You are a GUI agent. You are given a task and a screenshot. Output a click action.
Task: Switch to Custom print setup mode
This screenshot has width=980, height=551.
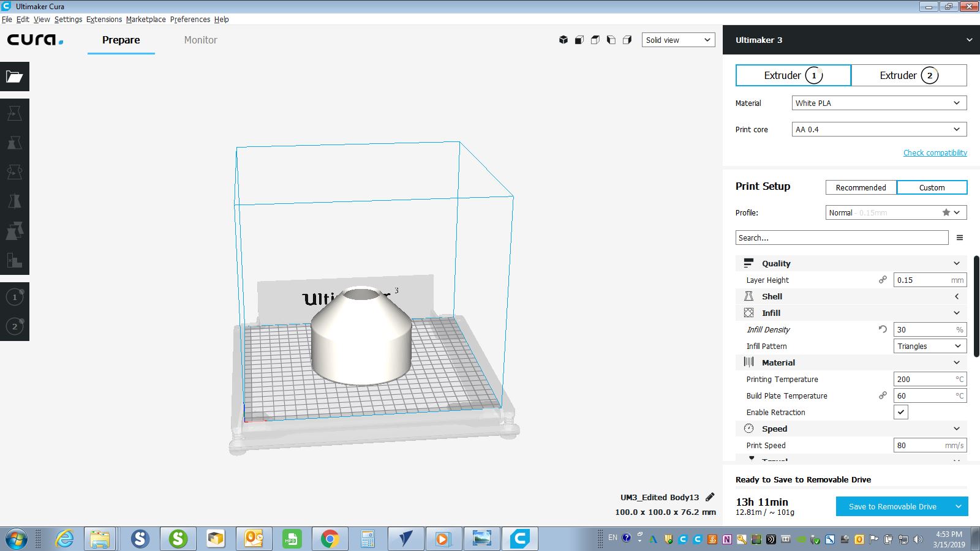[932, 187]
